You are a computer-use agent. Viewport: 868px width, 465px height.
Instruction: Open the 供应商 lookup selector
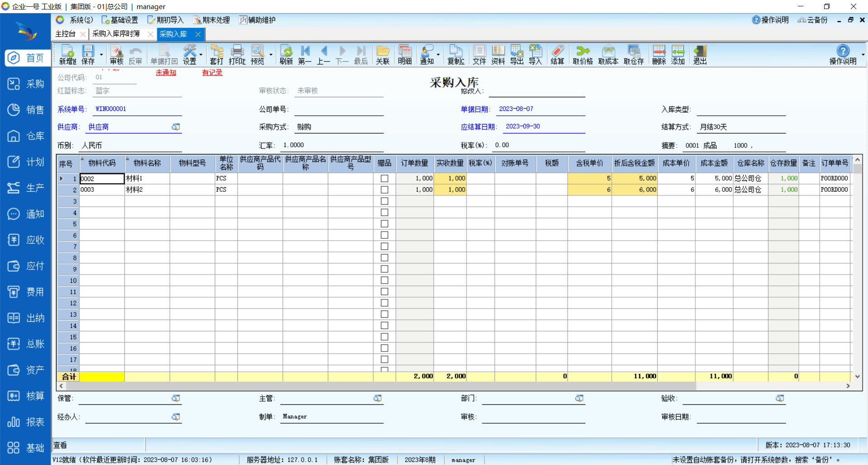tap(176, 127)
